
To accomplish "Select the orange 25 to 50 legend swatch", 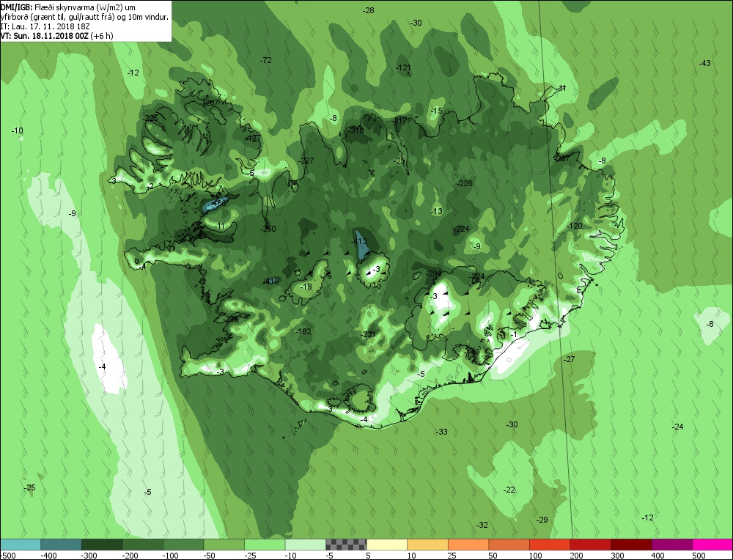I will (x=468, y=545).
